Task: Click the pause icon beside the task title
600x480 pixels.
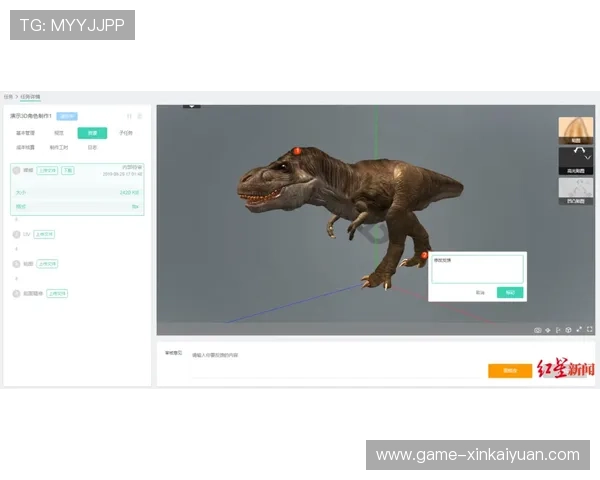Action: click(x=129, y=116)
